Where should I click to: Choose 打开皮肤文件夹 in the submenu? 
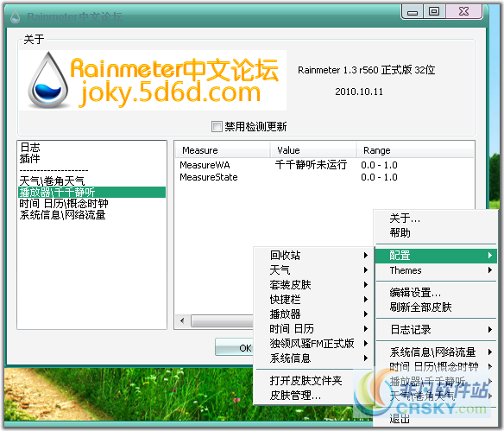coord(314,381)
